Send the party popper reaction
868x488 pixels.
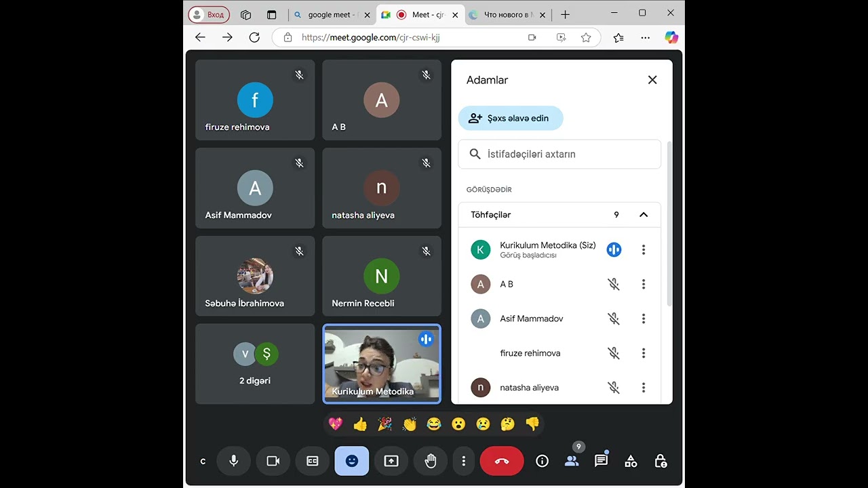point(384,424)
